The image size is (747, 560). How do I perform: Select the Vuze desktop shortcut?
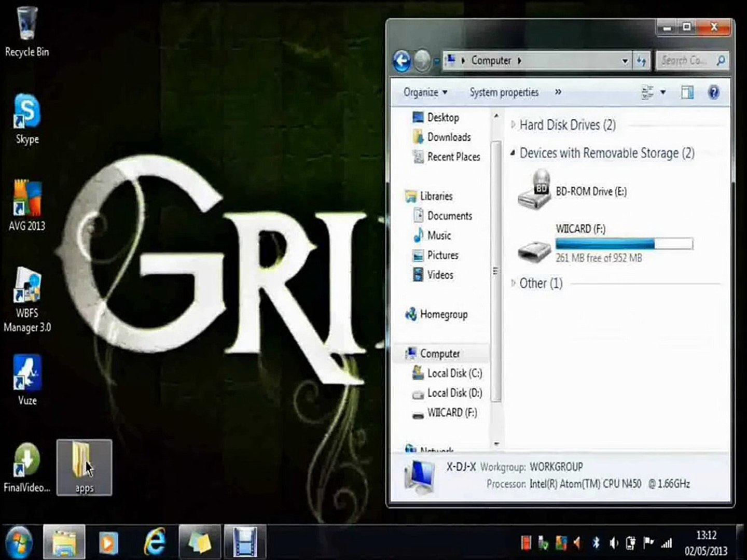point(27,380)
